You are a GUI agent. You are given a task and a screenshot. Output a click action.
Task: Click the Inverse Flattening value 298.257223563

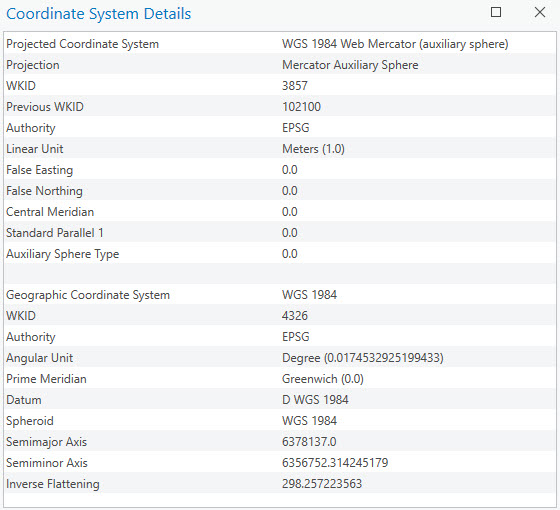coord(322,484)
